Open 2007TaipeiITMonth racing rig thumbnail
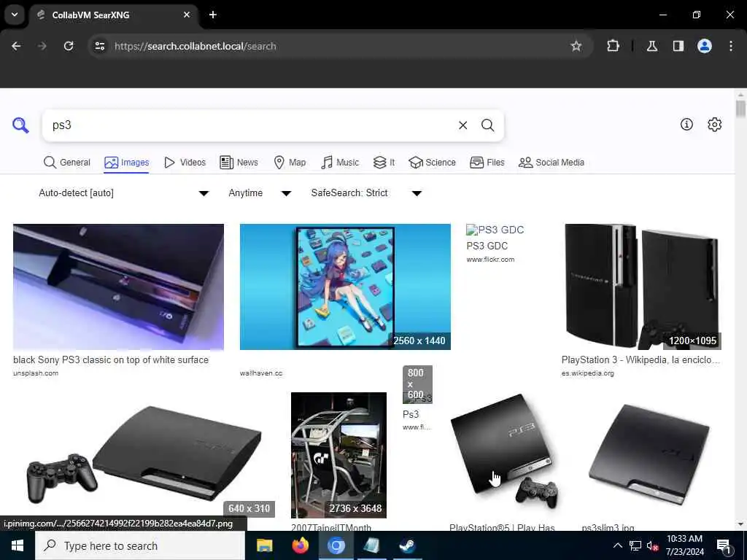 (x=338, y=455)
